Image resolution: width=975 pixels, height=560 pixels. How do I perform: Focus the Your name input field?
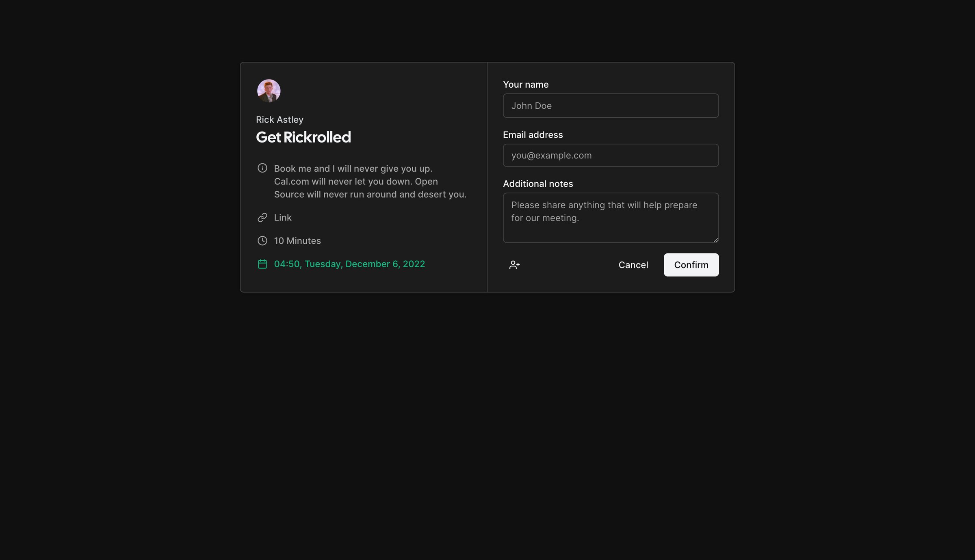pos(611,106)
